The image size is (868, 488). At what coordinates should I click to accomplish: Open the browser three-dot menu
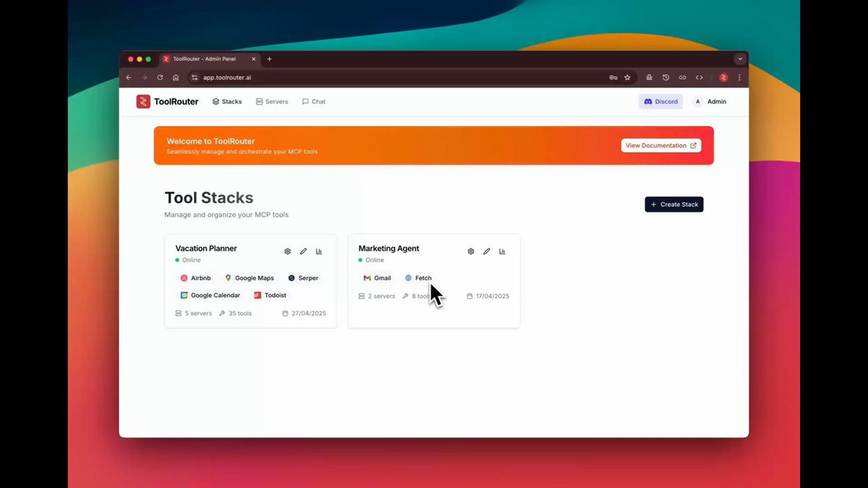pyautogui.click(x=739, y=77)
